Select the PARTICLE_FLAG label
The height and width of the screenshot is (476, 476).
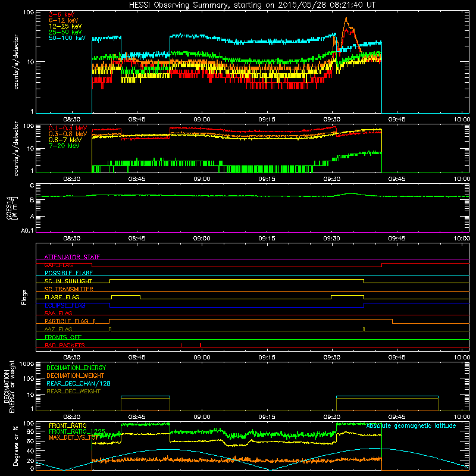tap(67, 321)
